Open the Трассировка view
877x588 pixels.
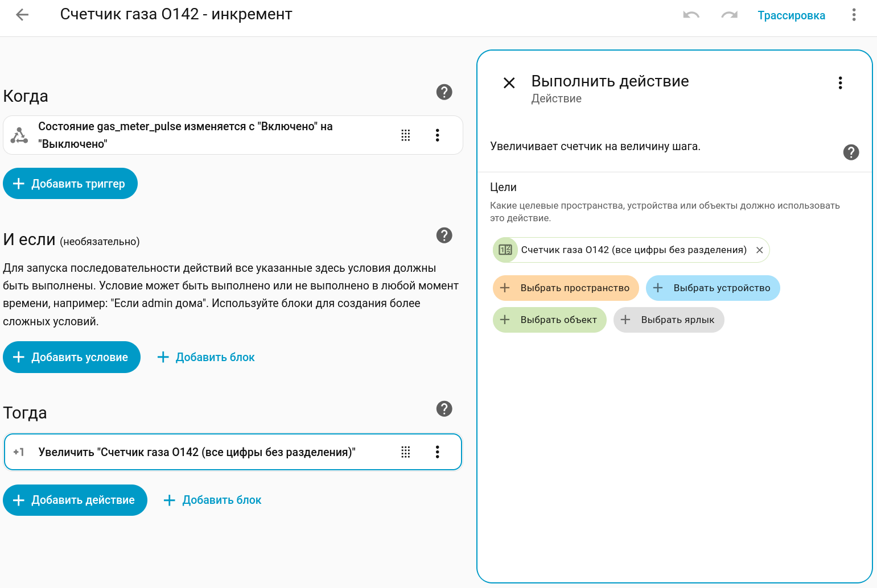pos(791,15)
